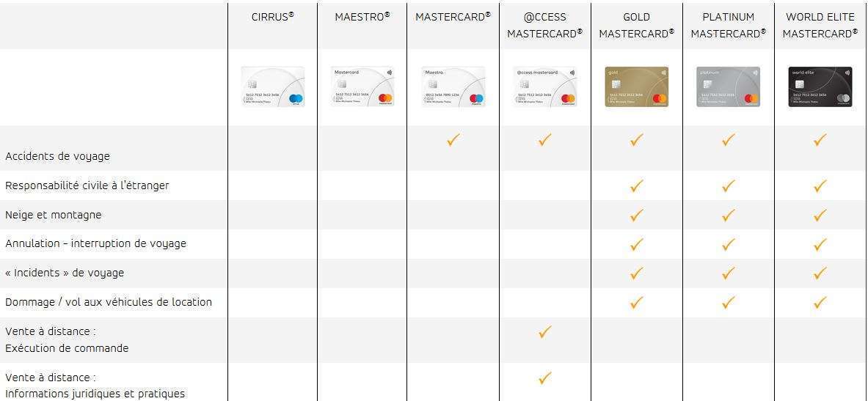Click the Accidents de voyage checkmark under Mastercard
Screen dimensions: 868x401
pyautogui.click(x=453, y=140)
